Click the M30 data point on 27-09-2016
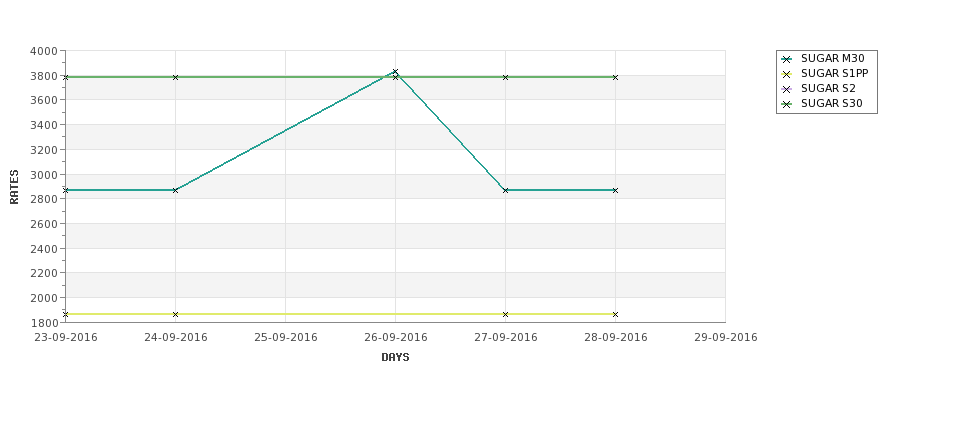This screenshot has height=429, width=975. [x=506, y=190]
